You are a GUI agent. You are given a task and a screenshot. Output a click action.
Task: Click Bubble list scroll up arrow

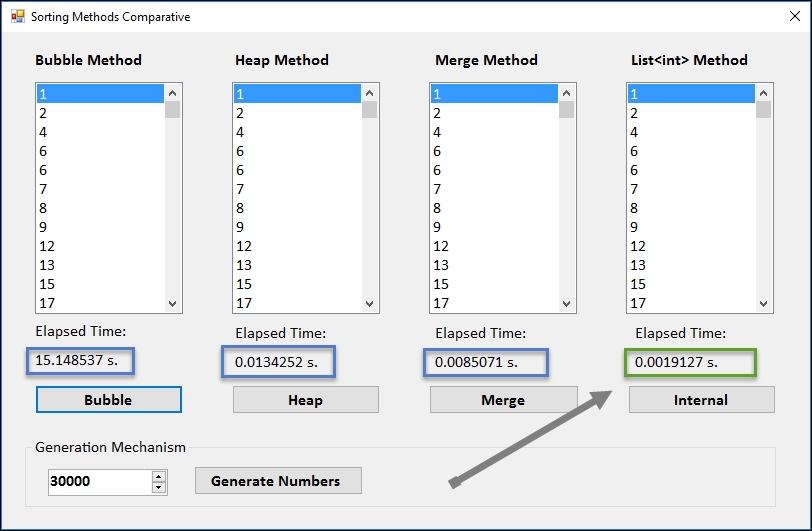click(x=172, y=93)
